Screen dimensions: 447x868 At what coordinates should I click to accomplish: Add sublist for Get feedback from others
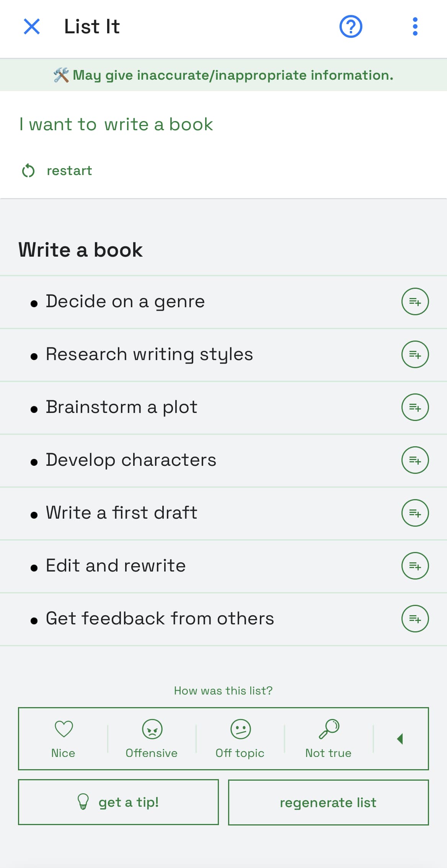(x=415, y=619)
